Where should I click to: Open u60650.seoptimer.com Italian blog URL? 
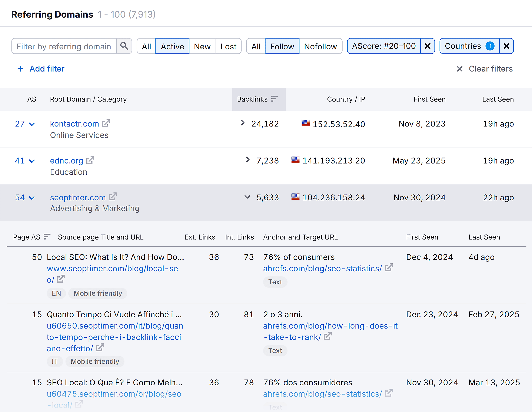(115, 337)
